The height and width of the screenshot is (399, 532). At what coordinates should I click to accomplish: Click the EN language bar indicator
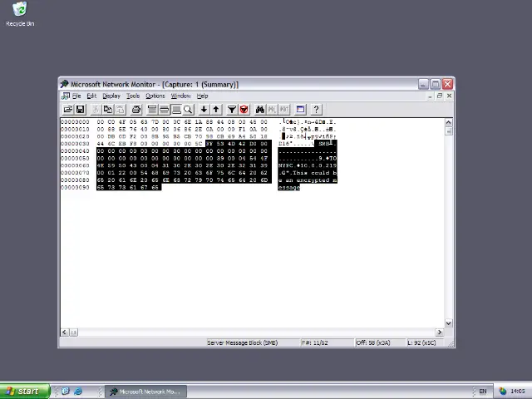click(x=483, y=392)
